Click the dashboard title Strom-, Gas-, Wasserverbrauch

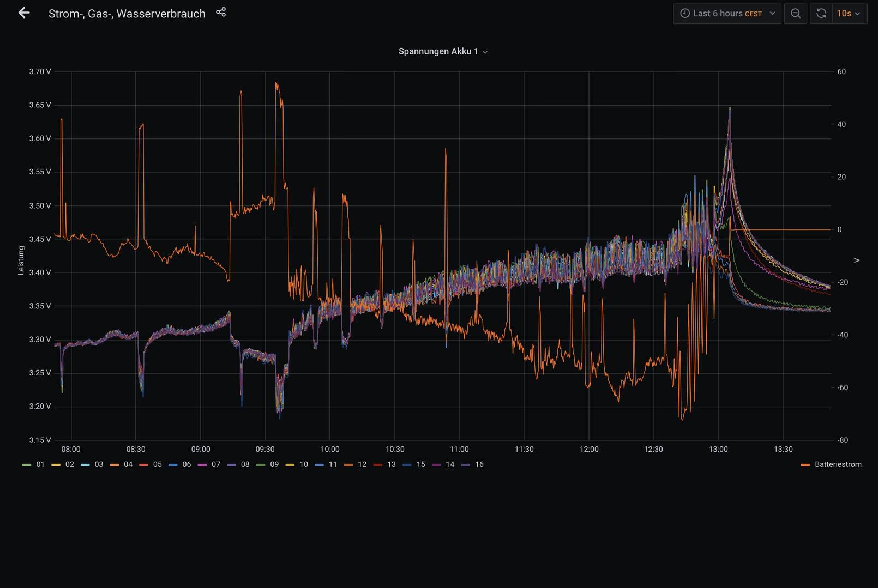coord(127,14)
